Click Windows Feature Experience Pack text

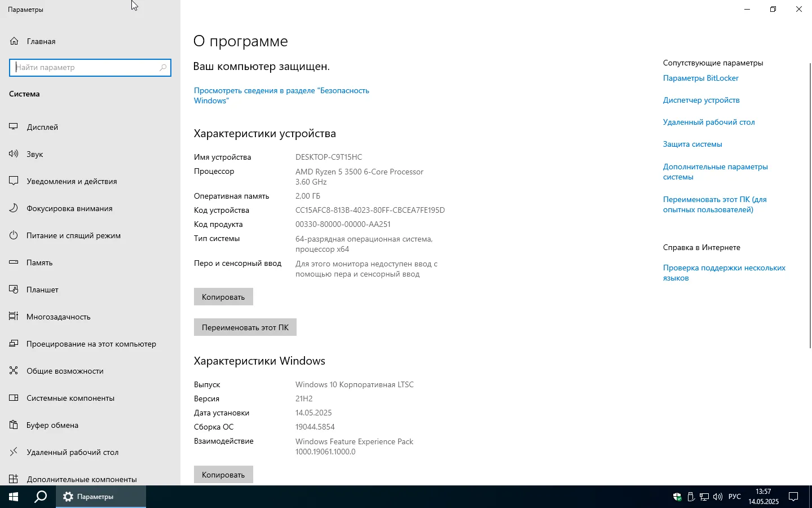tap(354, 446)
